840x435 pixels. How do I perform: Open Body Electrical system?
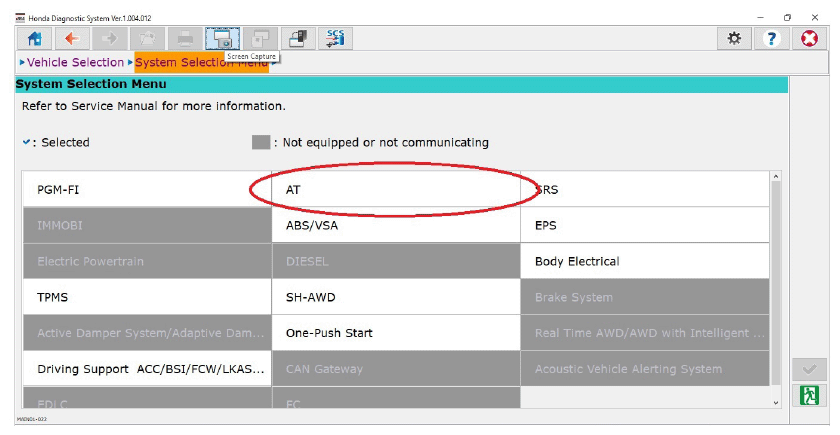[645, 261]
